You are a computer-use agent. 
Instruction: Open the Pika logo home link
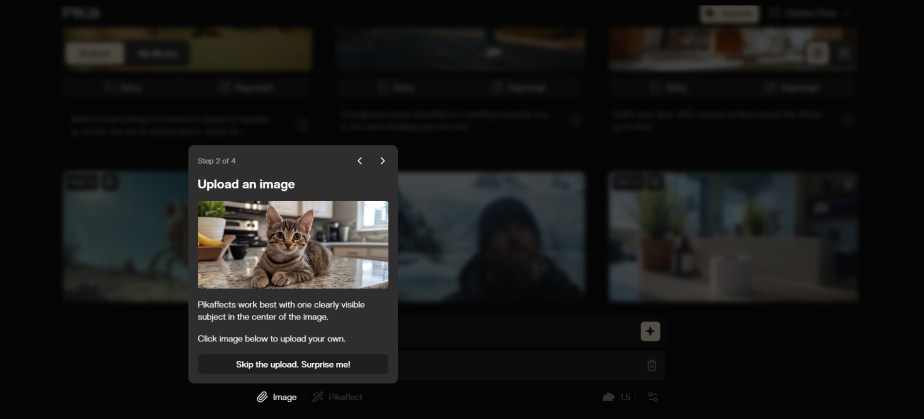coord(81,13)
